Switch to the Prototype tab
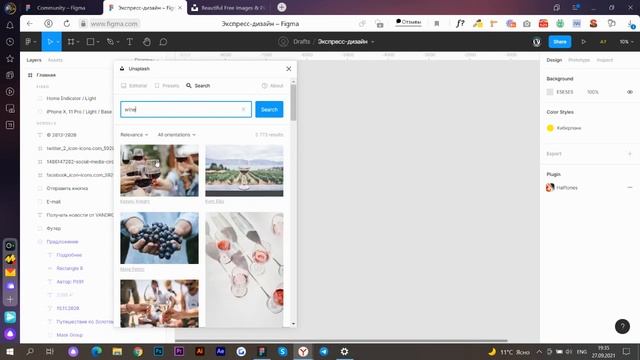640x360 pixels. [579, 60]
